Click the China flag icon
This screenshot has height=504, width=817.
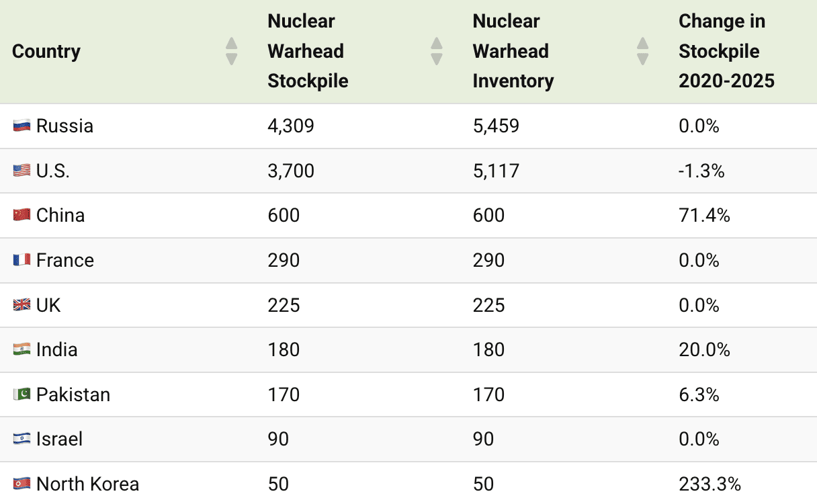tap(21, 216)
